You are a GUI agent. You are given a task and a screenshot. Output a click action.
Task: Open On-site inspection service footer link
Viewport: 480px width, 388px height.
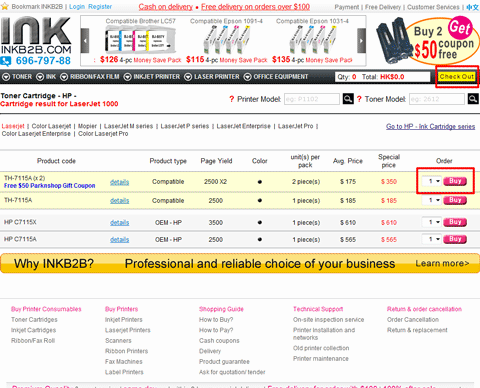[328, 320]
